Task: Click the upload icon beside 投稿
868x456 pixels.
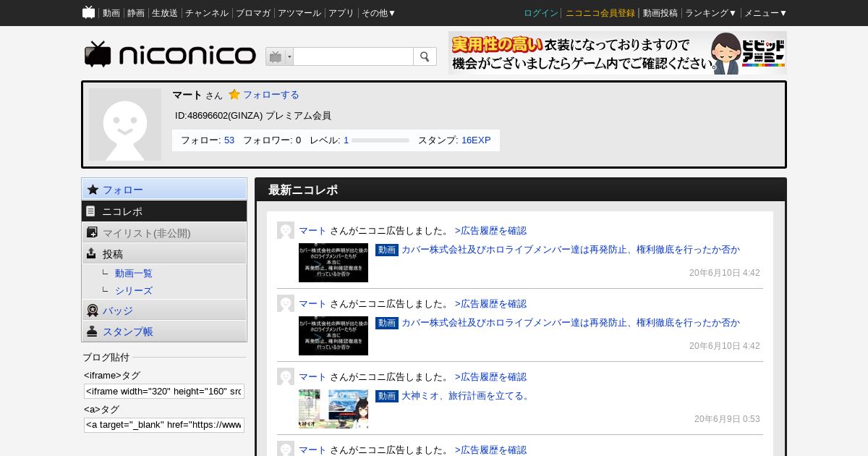Action: tap(91, 253)
